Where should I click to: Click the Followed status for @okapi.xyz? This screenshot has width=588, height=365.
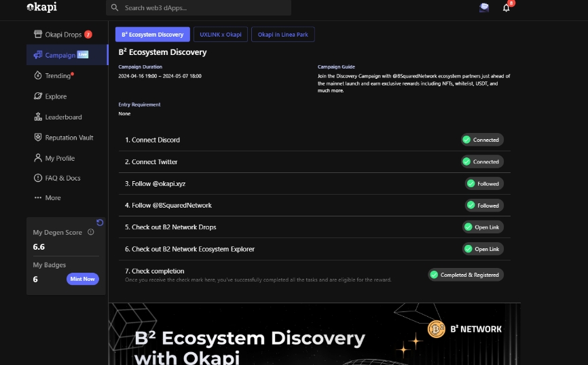coord(483,184)
